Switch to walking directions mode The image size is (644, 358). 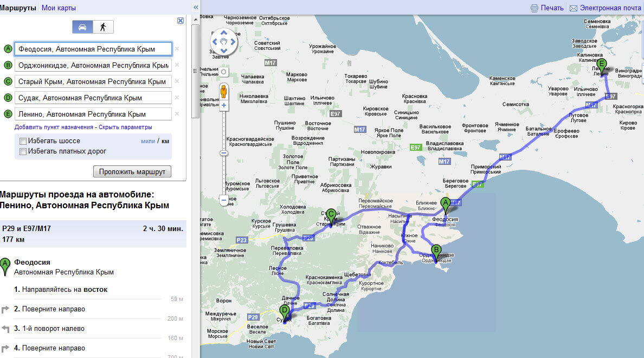[103, 27]
